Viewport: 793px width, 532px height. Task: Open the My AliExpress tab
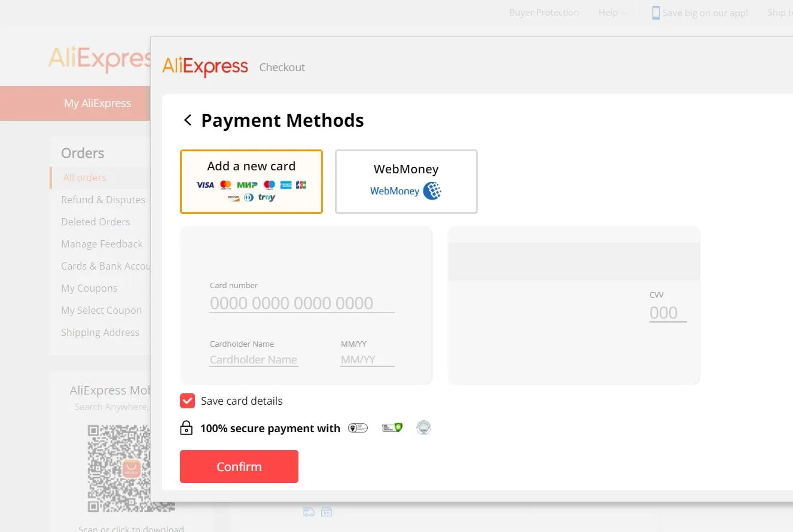(x=97, y=103)
